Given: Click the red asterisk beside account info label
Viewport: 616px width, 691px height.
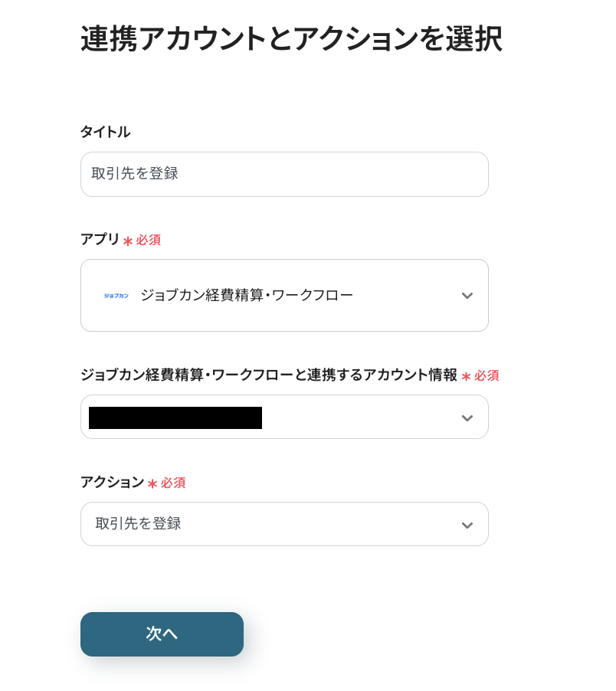Looking at the screenshot, I should click(466, 376).
